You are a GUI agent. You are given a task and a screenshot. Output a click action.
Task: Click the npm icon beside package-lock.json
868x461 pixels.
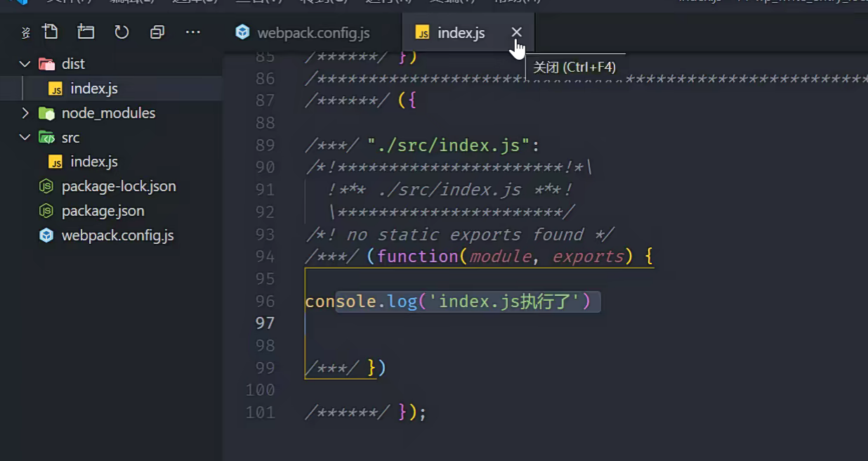46,186
